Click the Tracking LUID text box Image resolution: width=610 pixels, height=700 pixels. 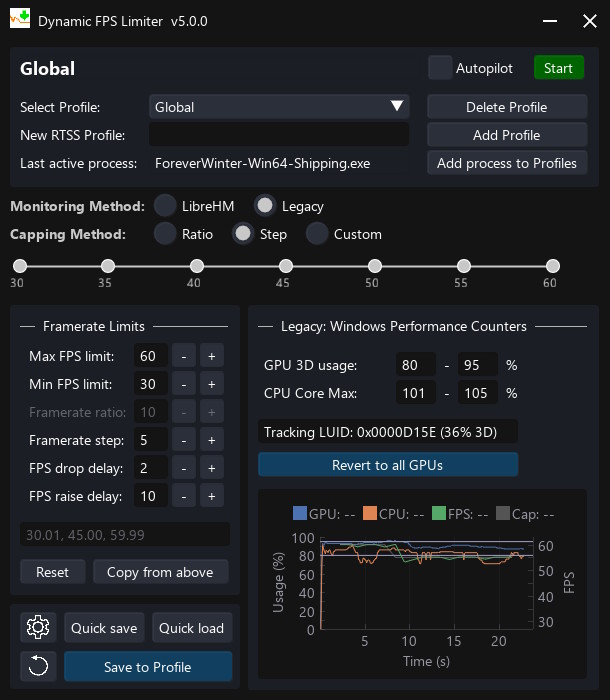388,432
